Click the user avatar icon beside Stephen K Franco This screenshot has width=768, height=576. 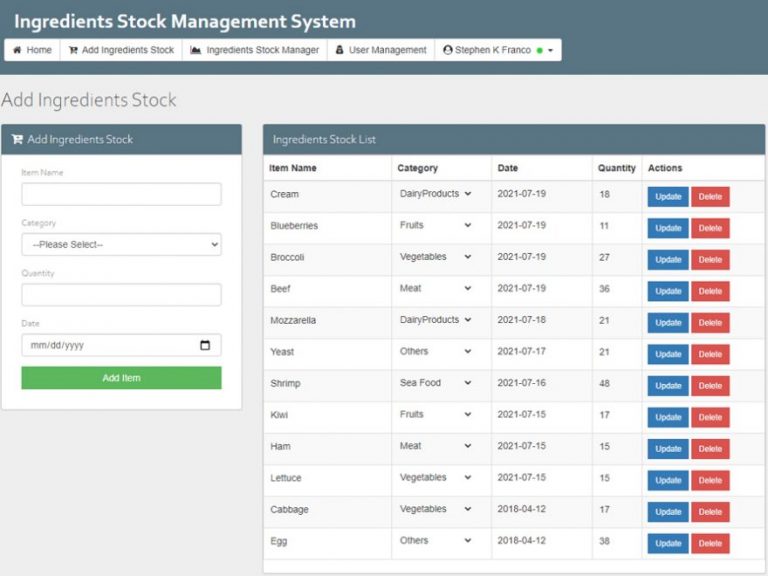pyautogui.click(x=447, y=50)
